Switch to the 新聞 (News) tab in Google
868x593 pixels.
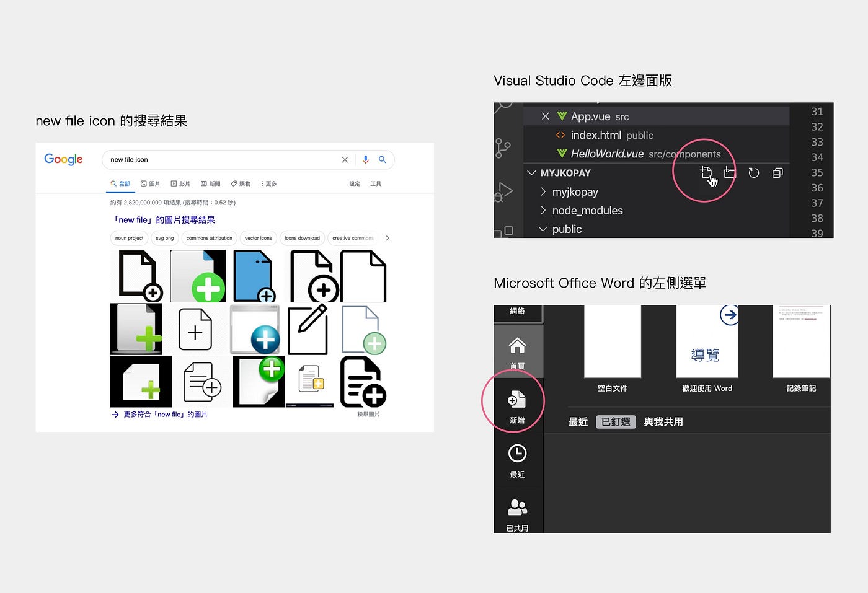211,183
